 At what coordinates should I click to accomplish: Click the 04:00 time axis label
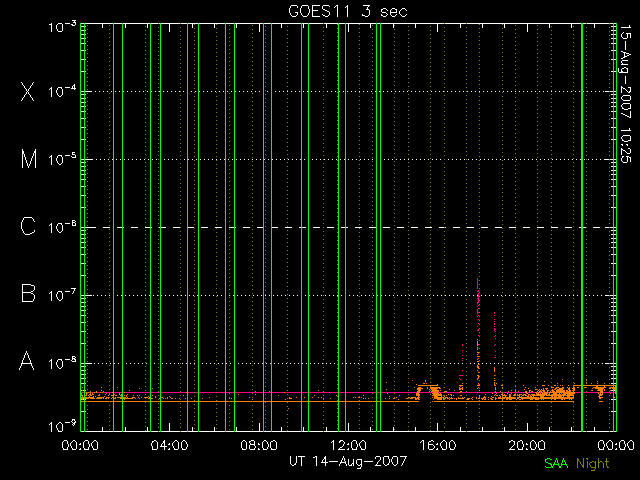coord(169,445)
